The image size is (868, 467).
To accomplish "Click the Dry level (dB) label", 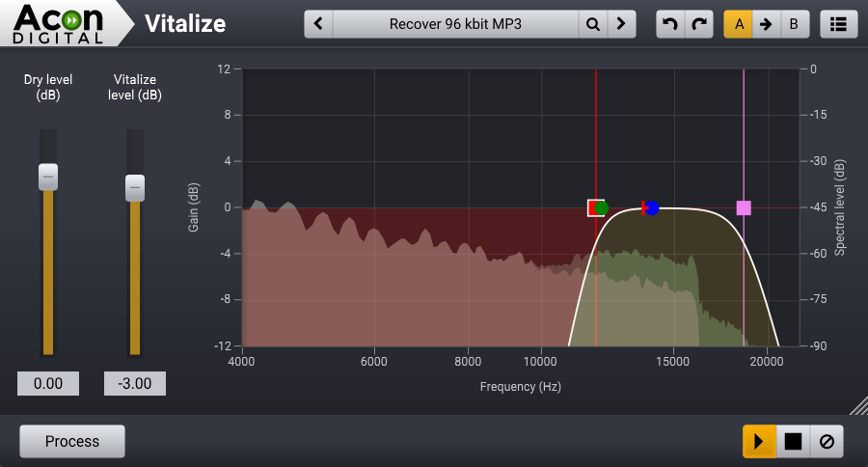I will click(48, 87).
